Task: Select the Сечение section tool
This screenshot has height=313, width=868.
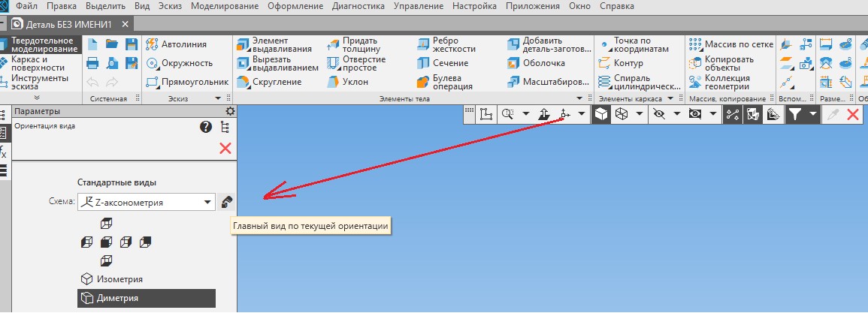Action: coord(443,63)
